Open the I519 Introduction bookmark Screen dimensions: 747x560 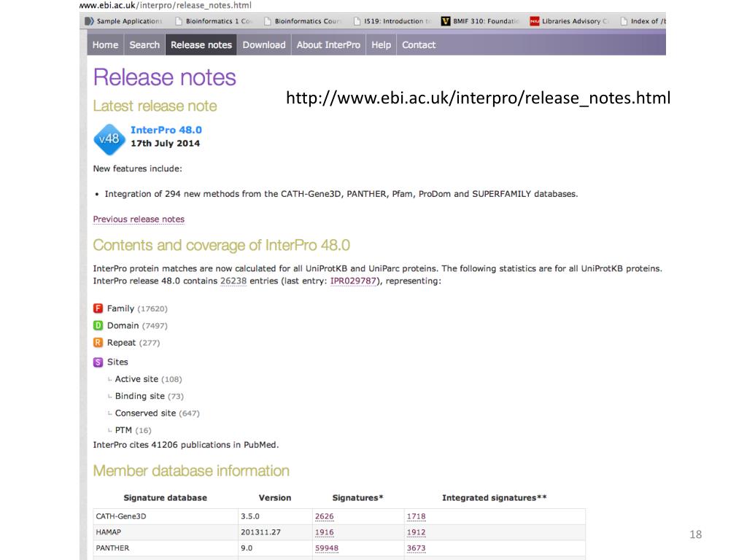pyautogui.click(x=392, y=21)
